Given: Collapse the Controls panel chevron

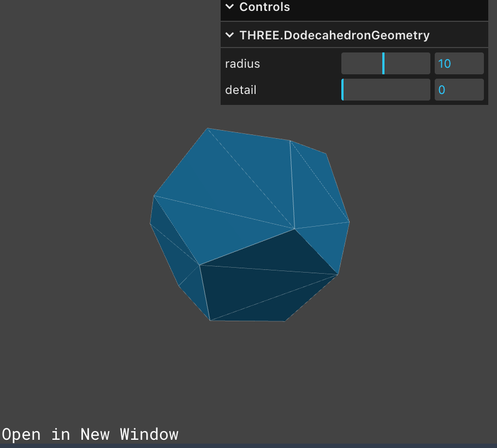Looking at the screenshot, I should (229, 7).
